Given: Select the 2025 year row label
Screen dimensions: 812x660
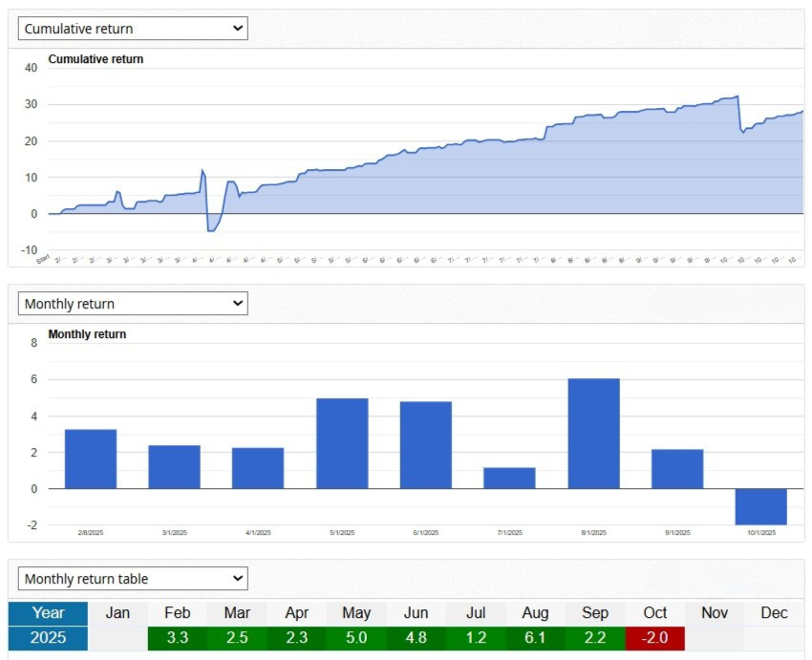Looking at the screenshot, I should [x=48, y=638].
